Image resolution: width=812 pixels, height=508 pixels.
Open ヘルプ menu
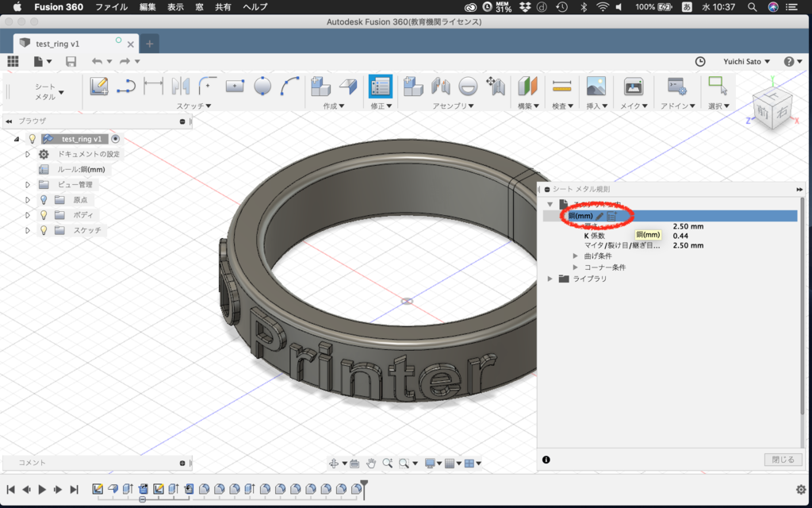click(255, 6)
